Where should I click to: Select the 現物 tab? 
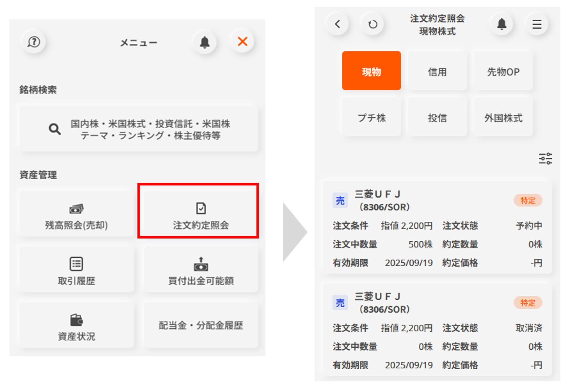pyautogui.click(x=371, y=71)
